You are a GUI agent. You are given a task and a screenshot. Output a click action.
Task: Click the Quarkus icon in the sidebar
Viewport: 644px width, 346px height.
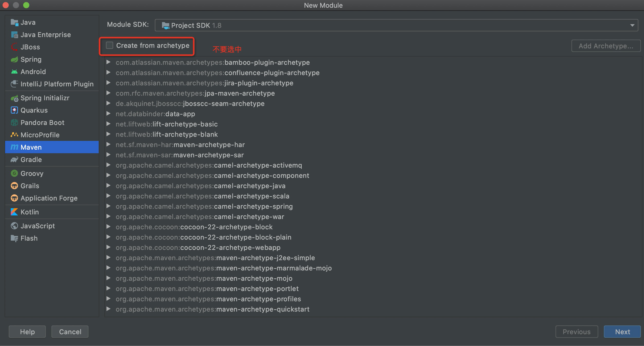(14, 110)
